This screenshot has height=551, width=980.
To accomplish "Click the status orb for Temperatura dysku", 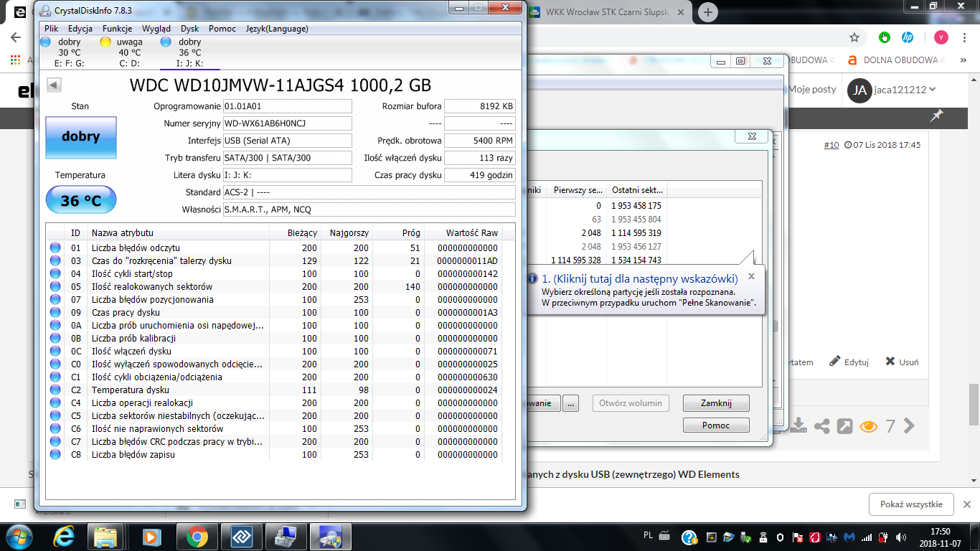I will click(55, 390).
